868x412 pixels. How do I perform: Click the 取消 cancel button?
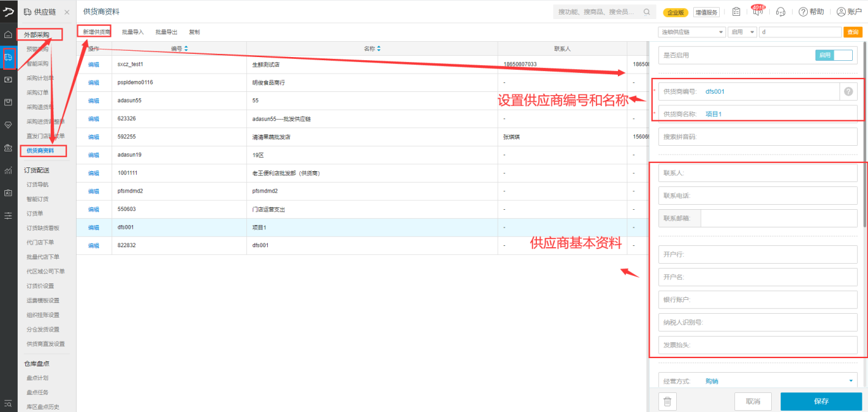[753, 401]
